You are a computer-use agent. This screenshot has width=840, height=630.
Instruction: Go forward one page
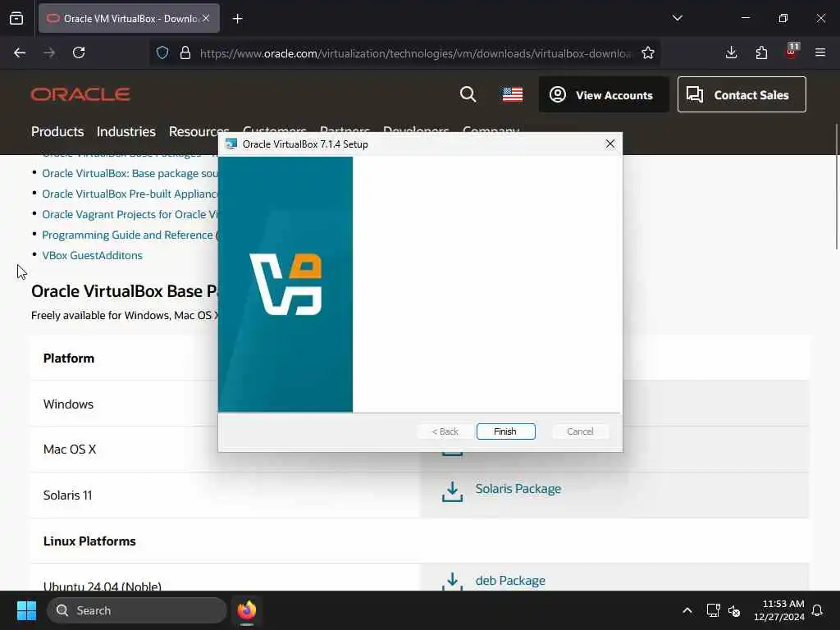tap(49, 52)
